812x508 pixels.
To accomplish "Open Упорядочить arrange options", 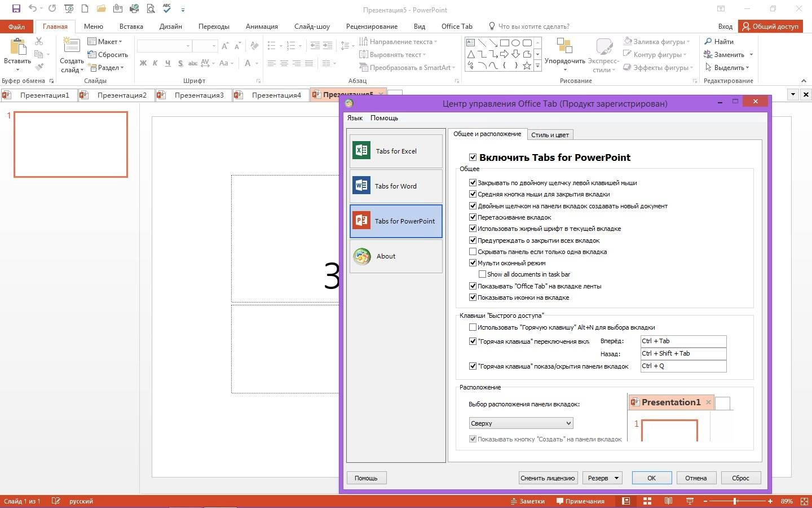I will tap(565, 55).
